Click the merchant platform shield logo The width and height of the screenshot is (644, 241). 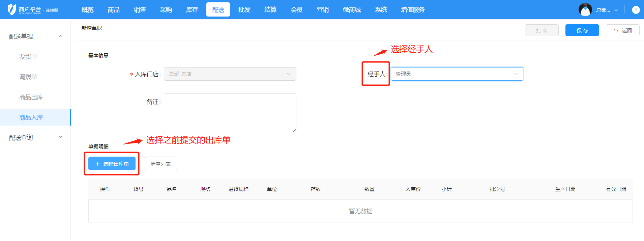tap(12, 10)
